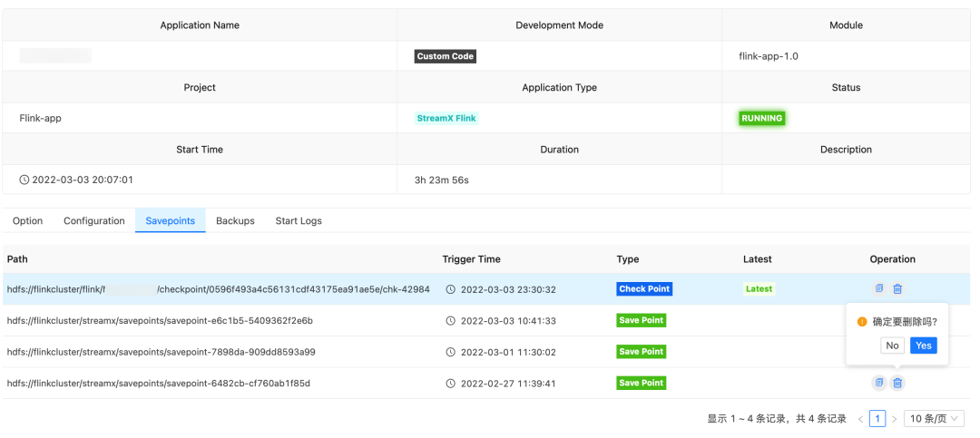Click clock icon beside Start Time value
This screenshot has height=438, width=980.
24,180
